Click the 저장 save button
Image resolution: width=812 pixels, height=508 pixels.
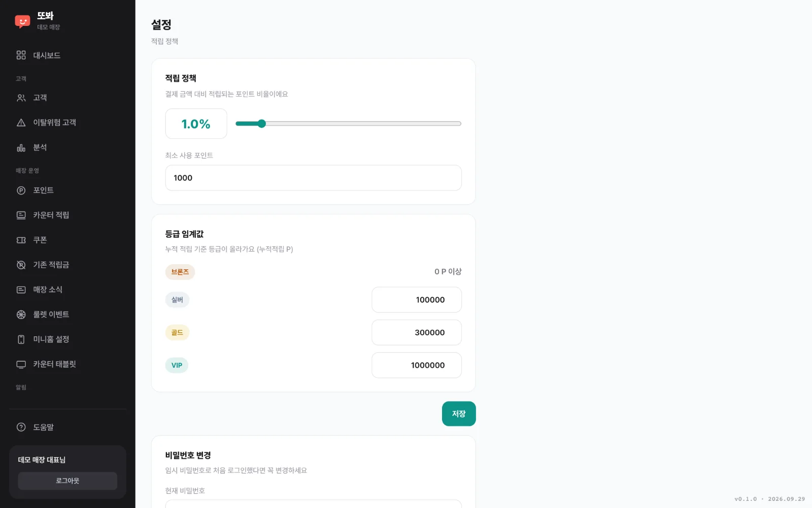coord(459,414)
